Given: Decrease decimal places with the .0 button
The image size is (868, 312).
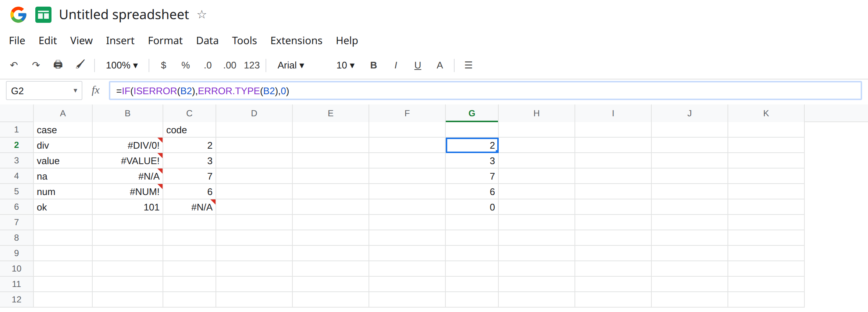Looking at the screenshot, I should (x=208, y=65).
